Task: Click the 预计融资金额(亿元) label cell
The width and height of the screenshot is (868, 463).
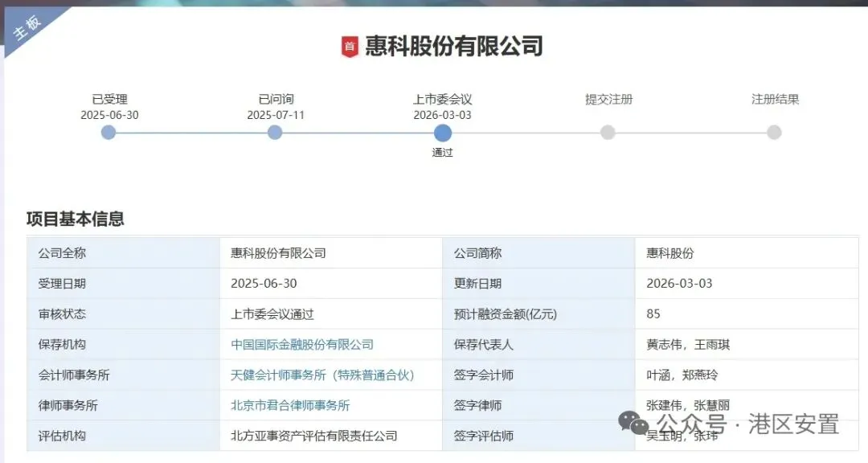Action: pyautogui.click(x=538, y=314)
